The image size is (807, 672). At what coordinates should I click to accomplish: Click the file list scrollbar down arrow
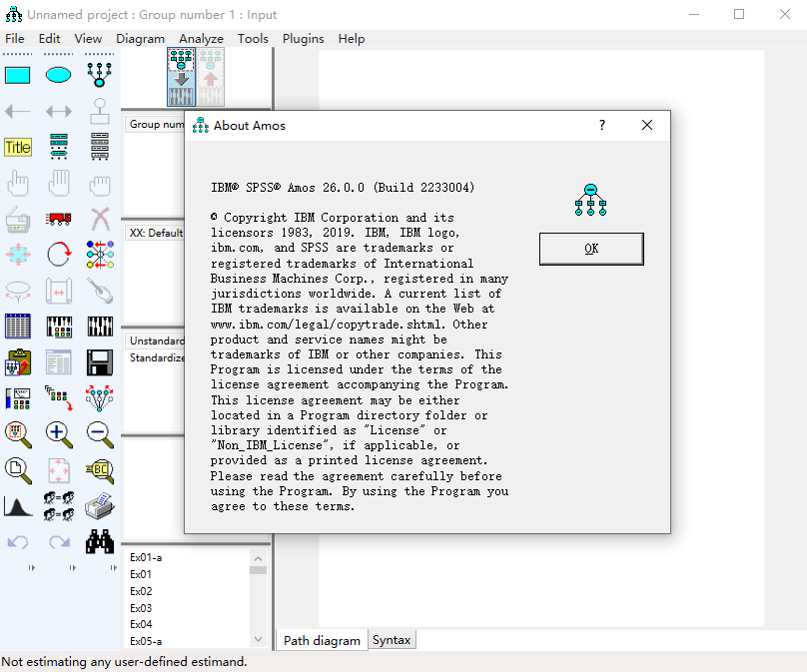click(x=258, y=641)
